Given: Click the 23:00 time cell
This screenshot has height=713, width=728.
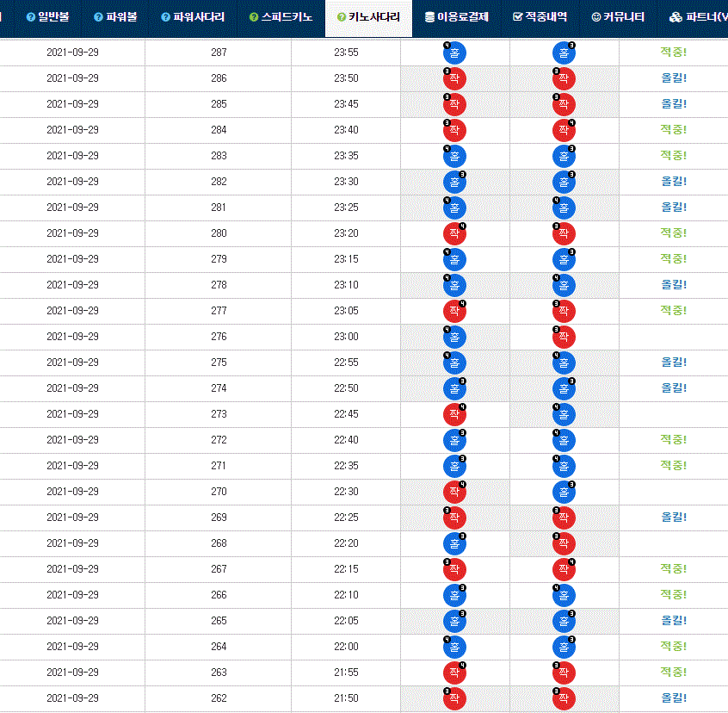Looking at the screenshot, I should tap(346, 337).
